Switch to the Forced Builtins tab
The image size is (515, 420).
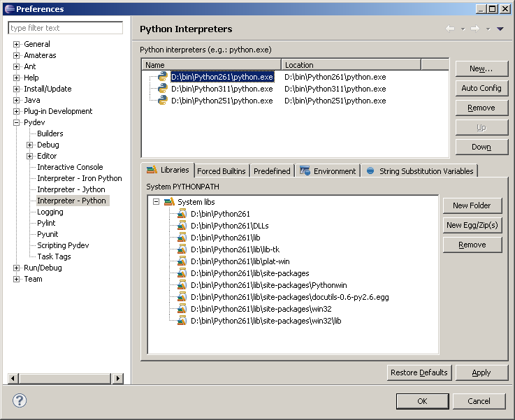pyautogui.click(x=221, y=171)
